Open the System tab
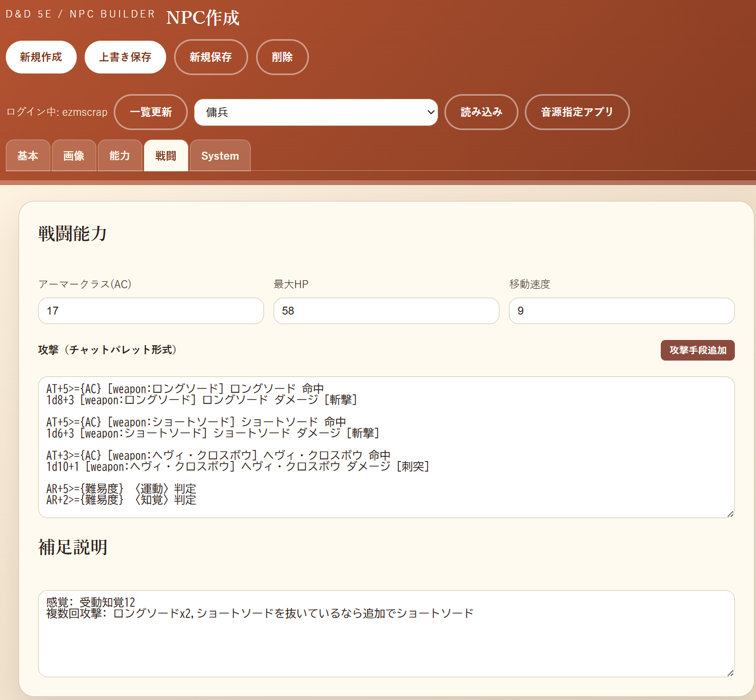 220,155
